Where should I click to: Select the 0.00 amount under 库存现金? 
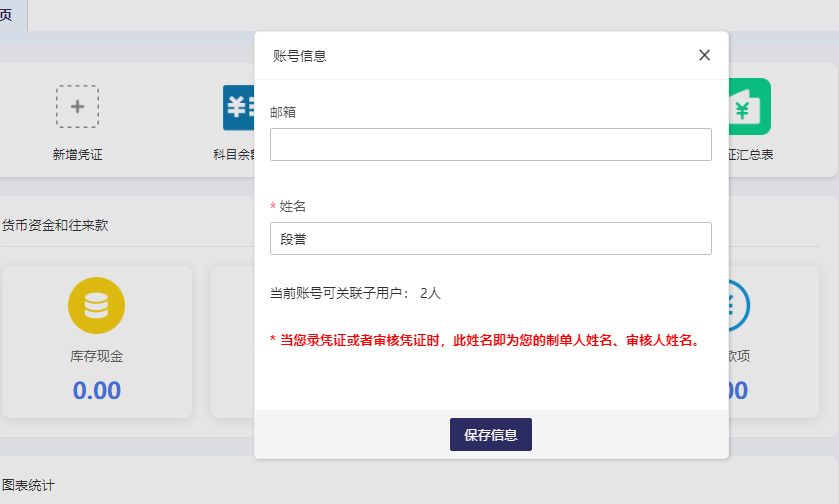tap(96, 390)
